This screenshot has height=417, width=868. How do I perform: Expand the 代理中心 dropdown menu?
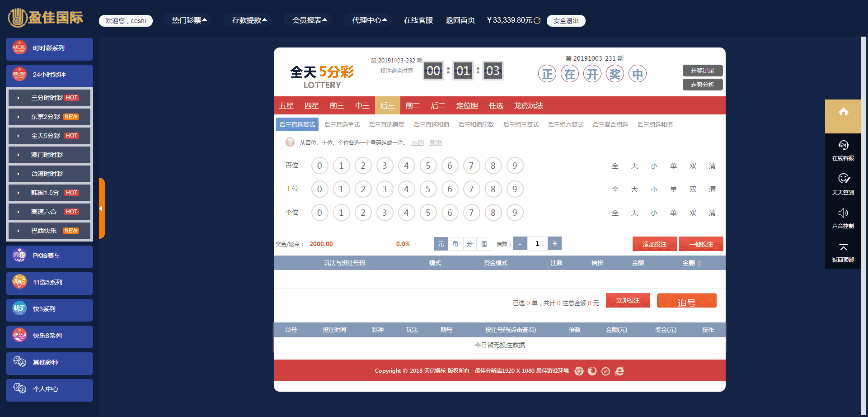click(369, 20)
